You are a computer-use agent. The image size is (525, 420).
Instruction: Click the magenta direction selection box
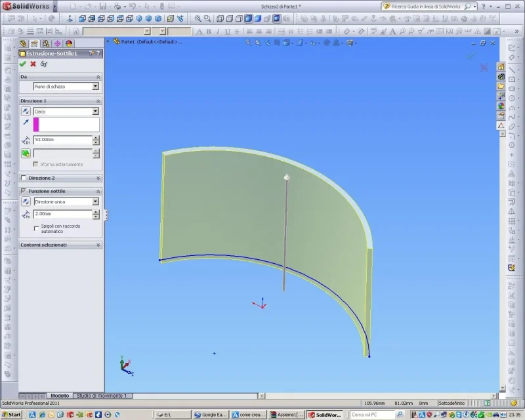click(x=66, y=125)
